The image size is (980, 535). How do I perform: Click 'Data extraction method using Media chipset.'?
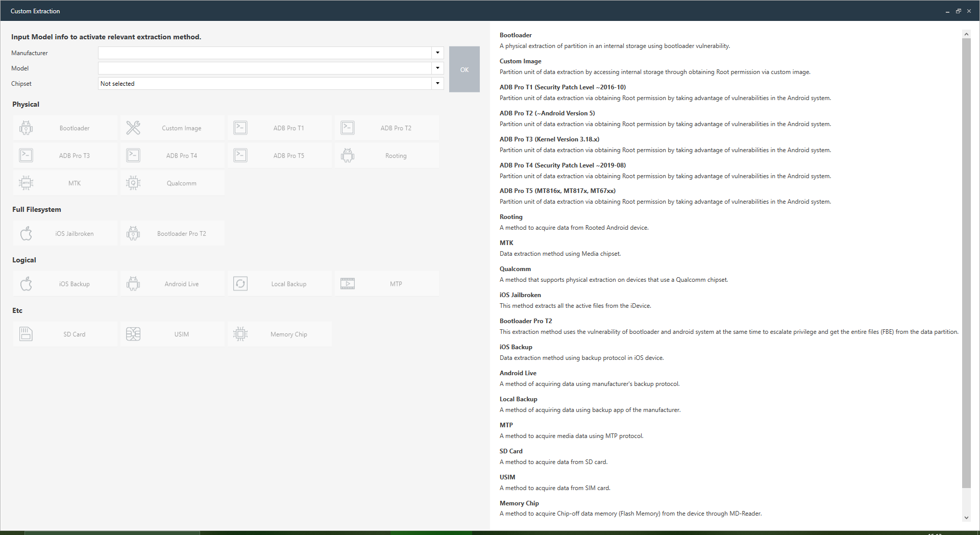560,253
